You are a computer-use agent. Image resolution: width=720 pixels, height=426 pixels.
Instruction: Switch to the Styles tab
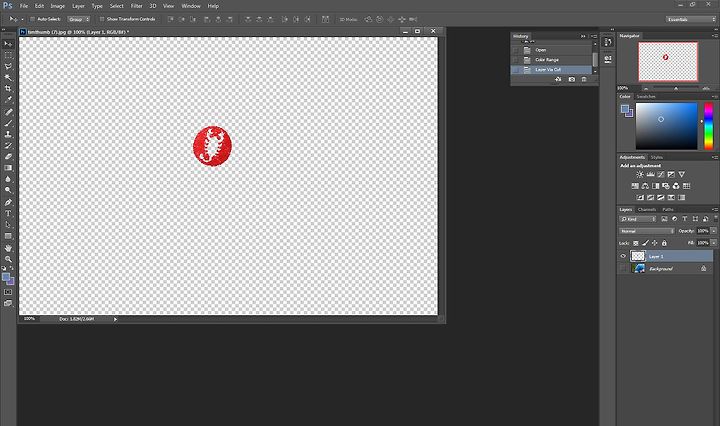pyautogui.click(x=657, y=157)
